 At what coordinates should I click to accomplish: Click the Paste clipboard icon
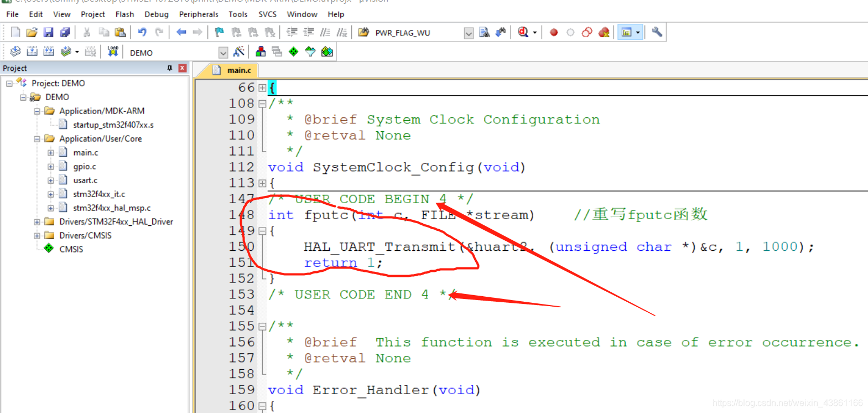[x=120, y=33]
